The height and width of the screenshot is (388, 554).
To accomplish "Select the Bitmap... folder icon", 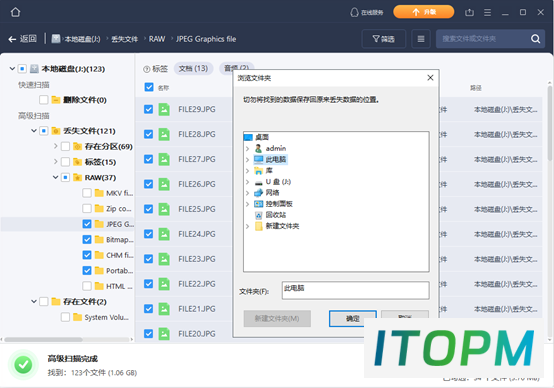I will coord(99,240).
